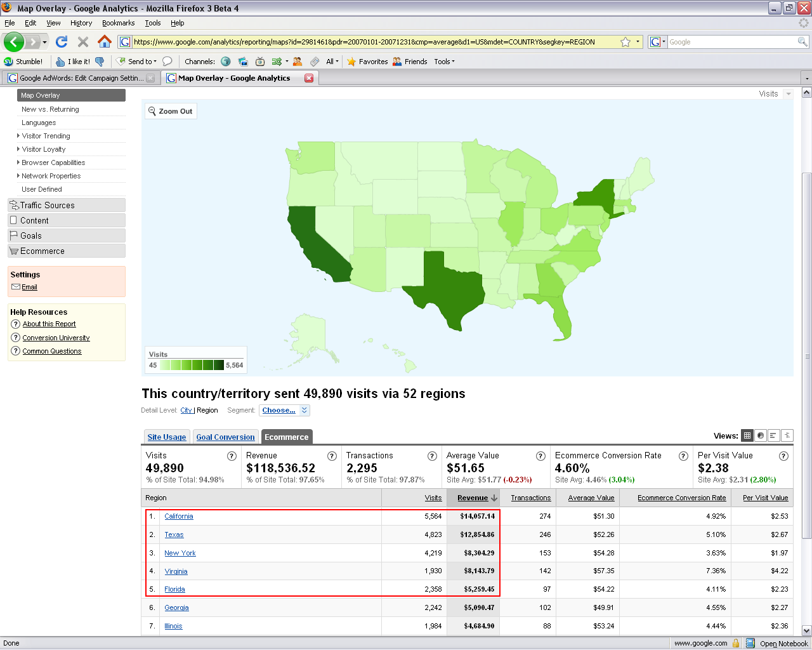Reload the page with the refresh icon
Viewport: 812px width, 650px height.
point(62,42)
